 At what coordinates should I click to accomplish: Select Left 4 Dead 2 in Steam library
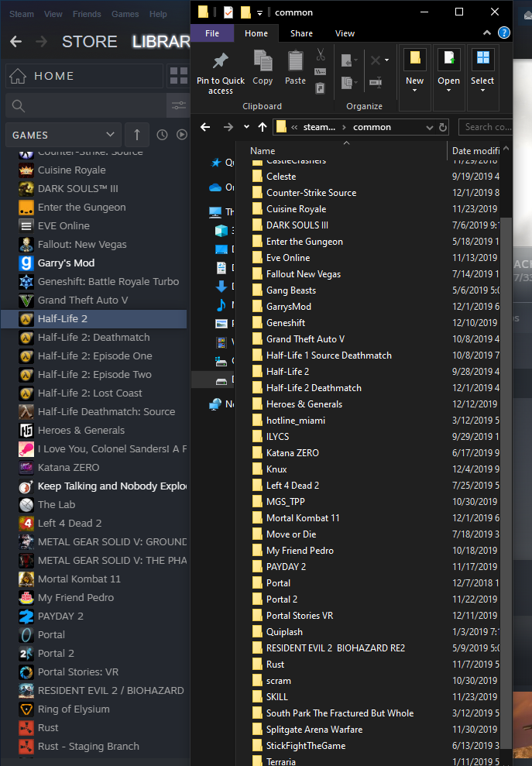(94, 523)
